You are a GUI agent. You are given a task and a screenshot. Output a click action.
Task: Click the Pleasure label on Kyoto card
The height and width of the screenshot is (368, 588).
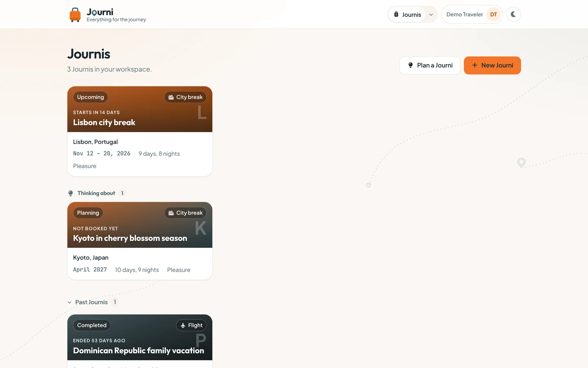179,270
